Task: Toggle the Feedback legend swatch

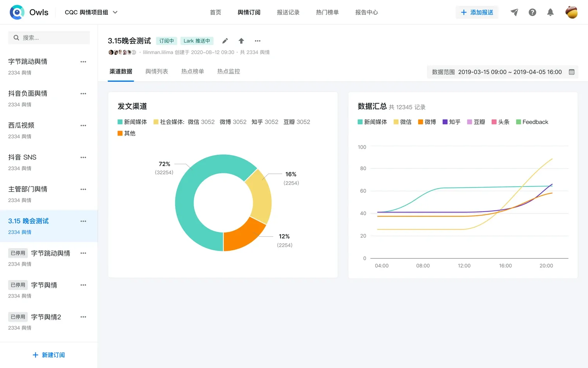Action: (x=519, y=122)
